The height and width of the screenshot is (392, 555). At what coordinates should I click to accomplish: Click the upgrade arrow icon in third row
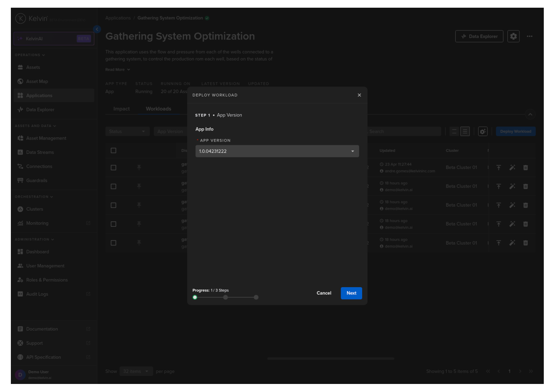tap(498, 205)
